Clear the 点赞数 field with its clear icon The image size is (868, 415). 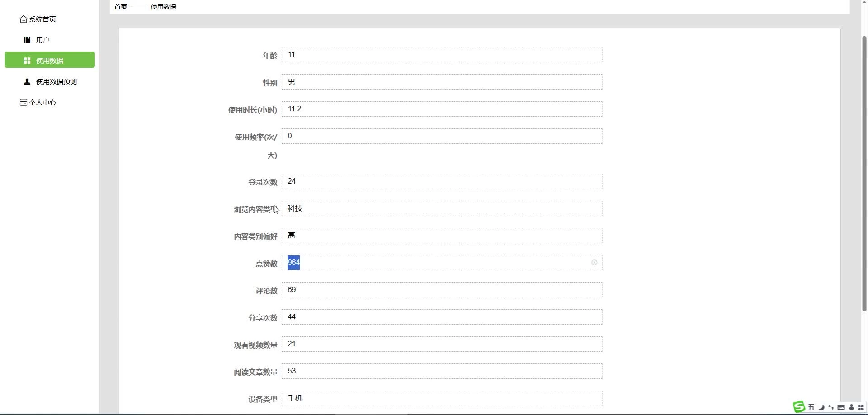(x=594, y=263)
